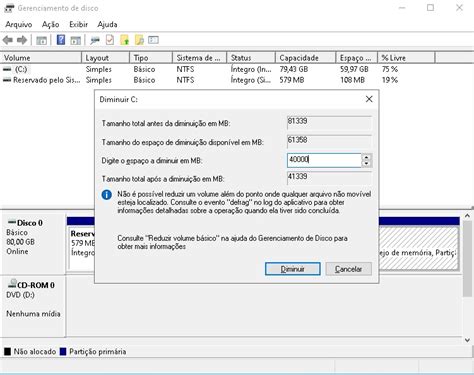The image size is (474, 375).
Task: Sort by the Status column header
Action: point(251,58)
